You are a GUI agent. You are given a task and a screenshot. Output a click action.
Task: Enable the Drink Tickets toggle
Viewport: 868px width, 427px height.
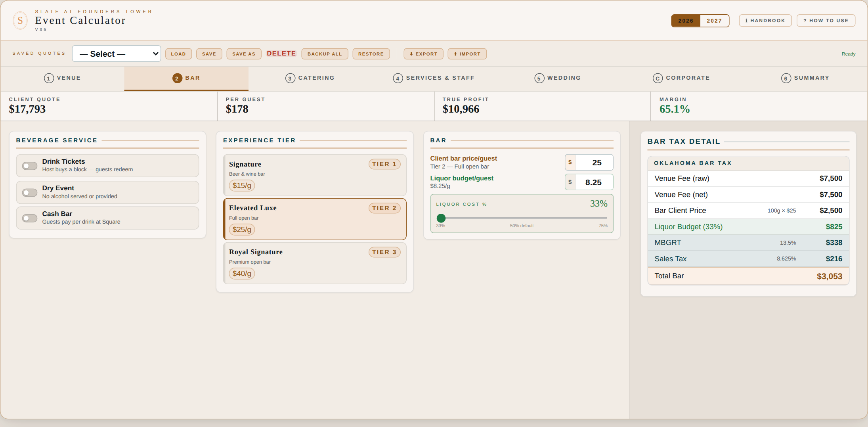click(30, 166)
